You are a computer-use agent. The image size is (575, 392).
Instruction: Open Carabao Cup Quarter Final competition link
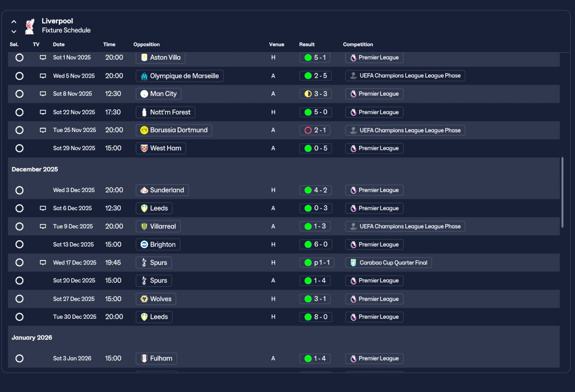coord(389,263)
